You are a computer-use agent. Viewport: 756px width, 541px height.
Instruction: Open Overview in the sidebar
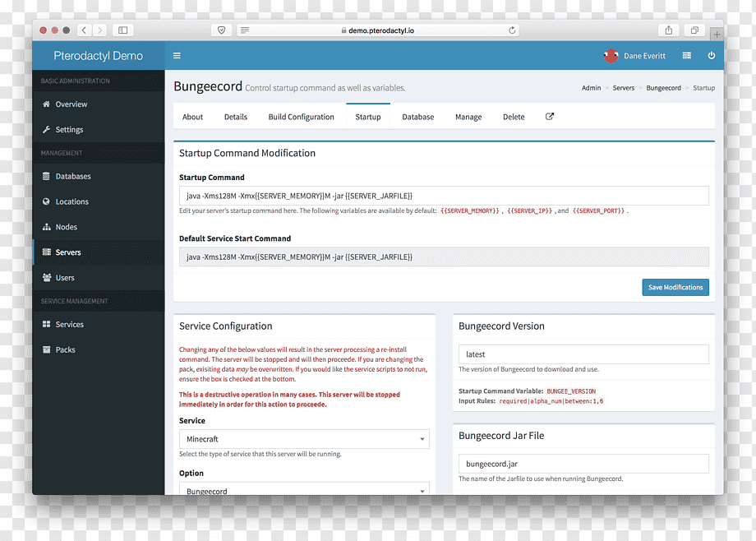coord(99,104)
